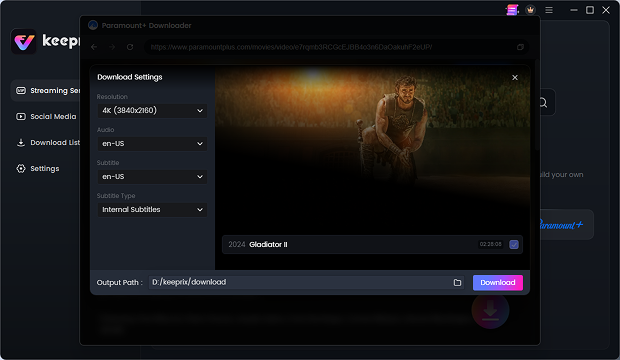This screenshot has height=360, width=620.
Task: Minimize the keeprix window
Action: tap(574, 10)
